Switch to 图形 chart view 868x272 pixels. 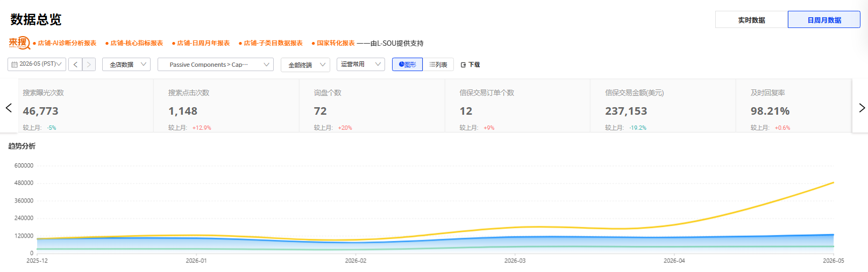coord(407,65)
